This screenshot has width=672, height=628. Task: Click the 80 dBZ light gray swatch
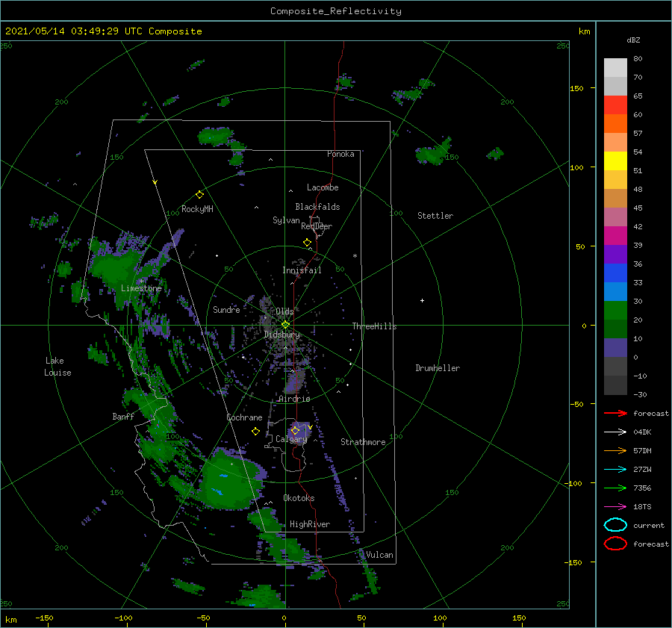[615, 68]
